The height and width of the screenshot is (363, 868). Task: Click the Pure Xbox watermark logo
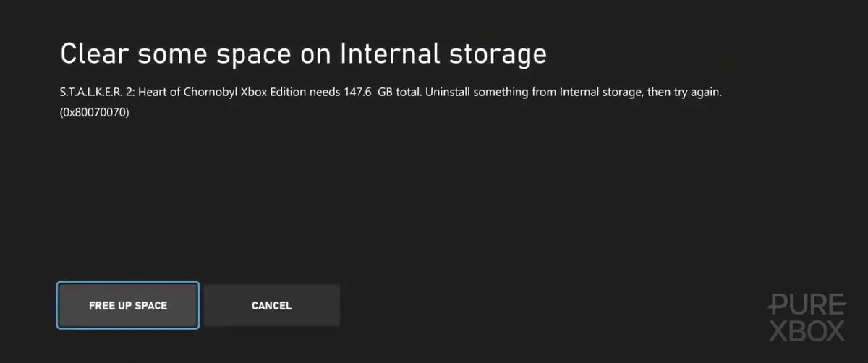(x=806, y=317)
